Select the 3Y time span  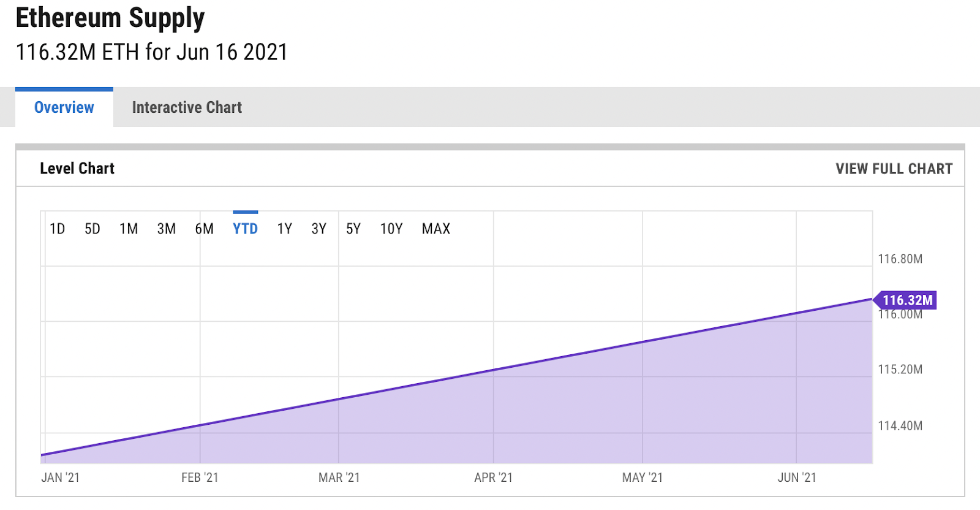coord(319,229)
